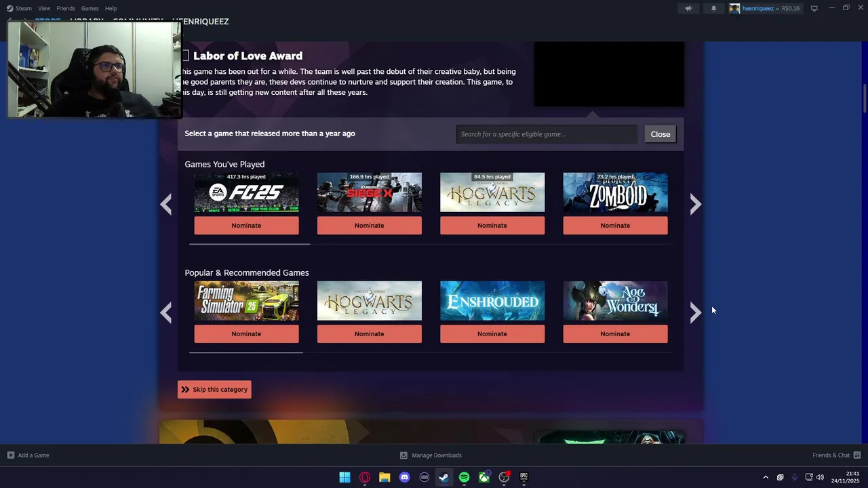
Task: Click the Add a Game plus icon
Action: [10, 455]
